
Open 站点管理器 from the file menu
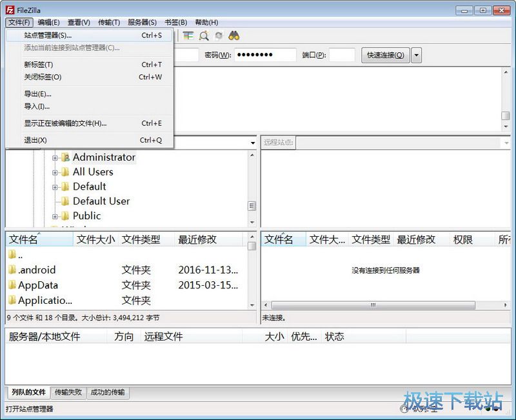58,37
